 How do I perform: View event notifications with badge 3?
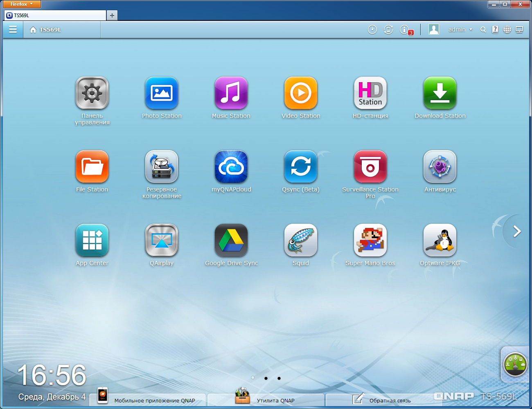pos(406,30)
